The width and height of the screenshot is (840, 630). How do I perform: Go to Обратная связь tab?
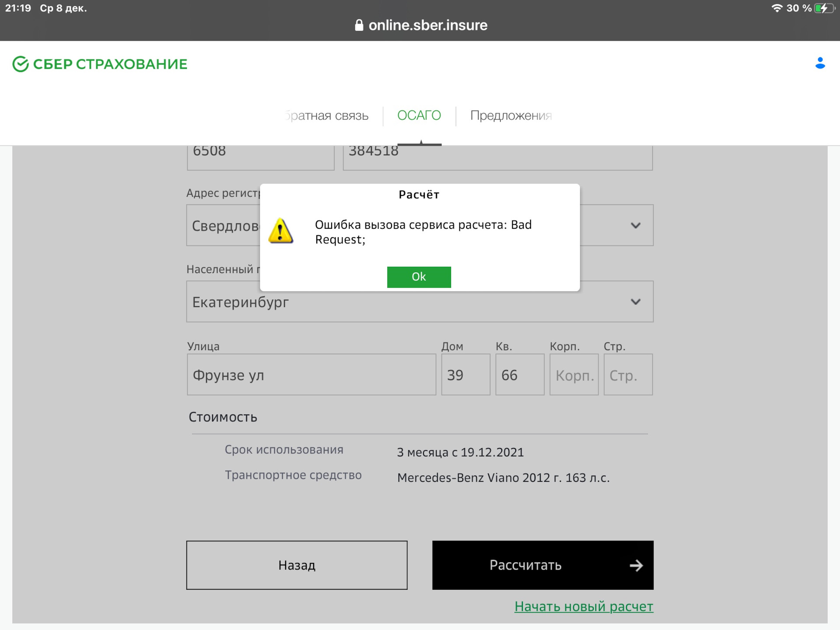tap(327, 115)
